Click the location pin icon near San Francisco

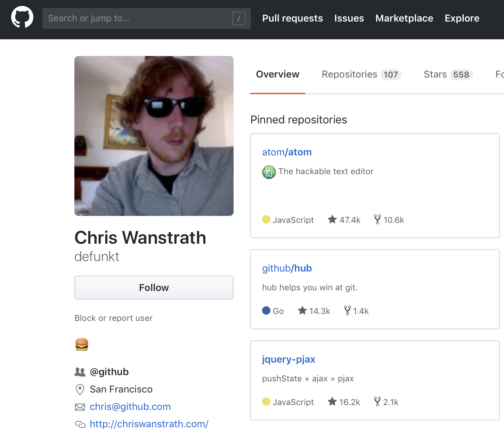tap(80, 389)
